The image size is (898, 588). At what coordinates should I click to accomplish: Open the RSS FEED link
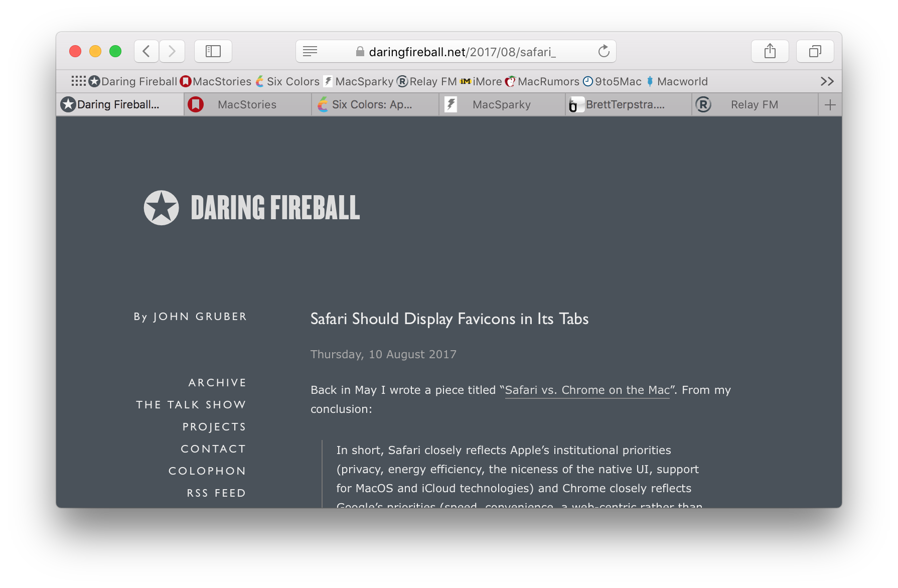coord(216,493)
